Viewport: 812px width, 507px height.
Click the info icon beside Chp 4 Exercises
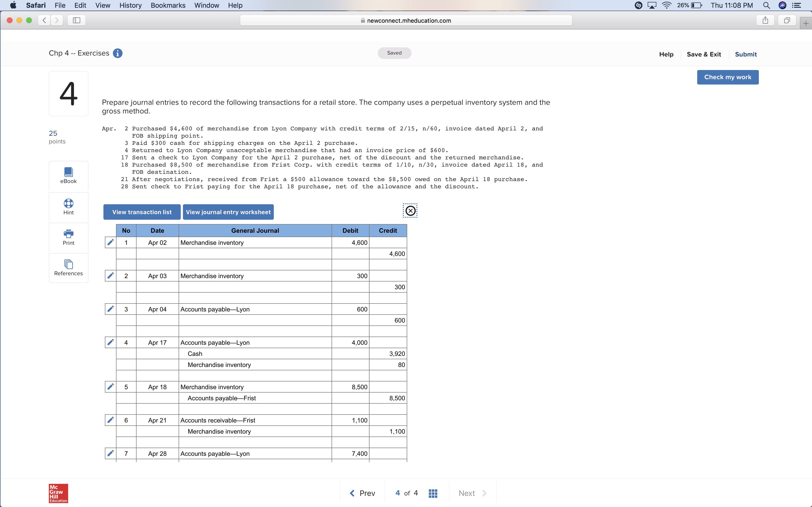pos(117,53)
